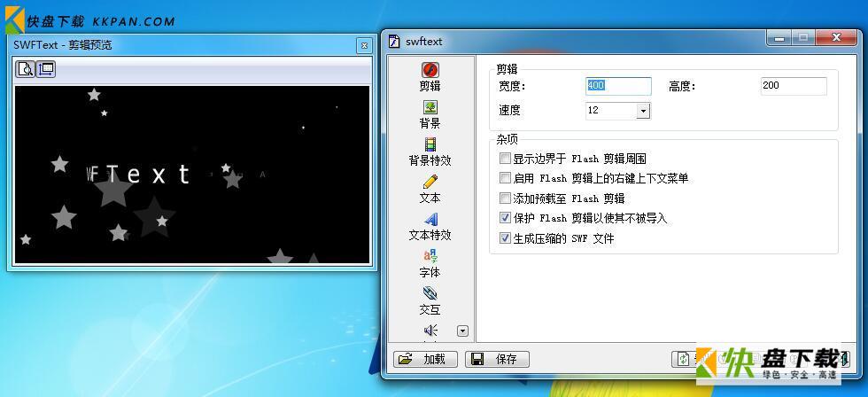Select the speaker sound section icon
Image resolution: width=868 pixels, height=397 pixels.
[430, 331]
